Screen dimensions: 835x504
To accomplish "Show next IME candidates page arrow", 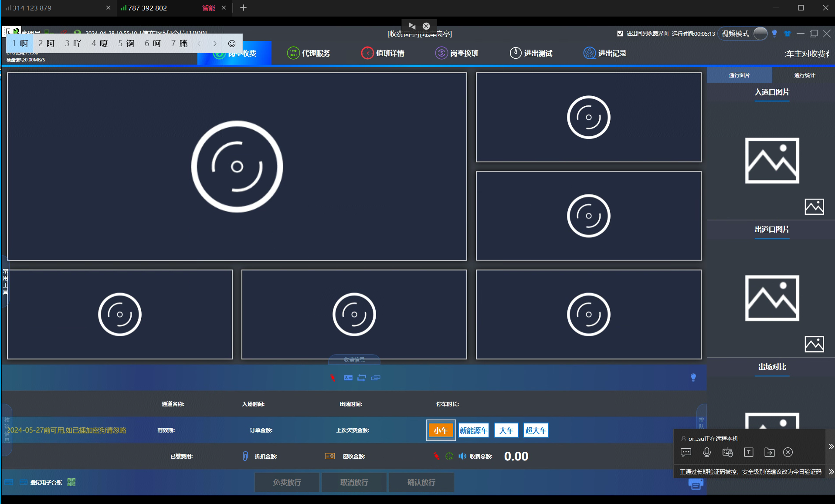I will (x=215, y=44).
